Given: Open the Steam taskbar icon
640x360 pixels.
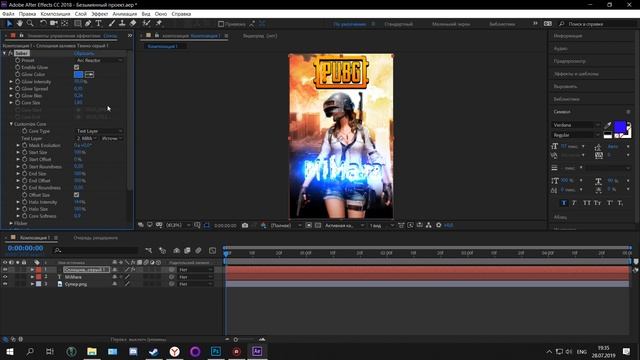Looking at the screenshot, I should 154,351.
